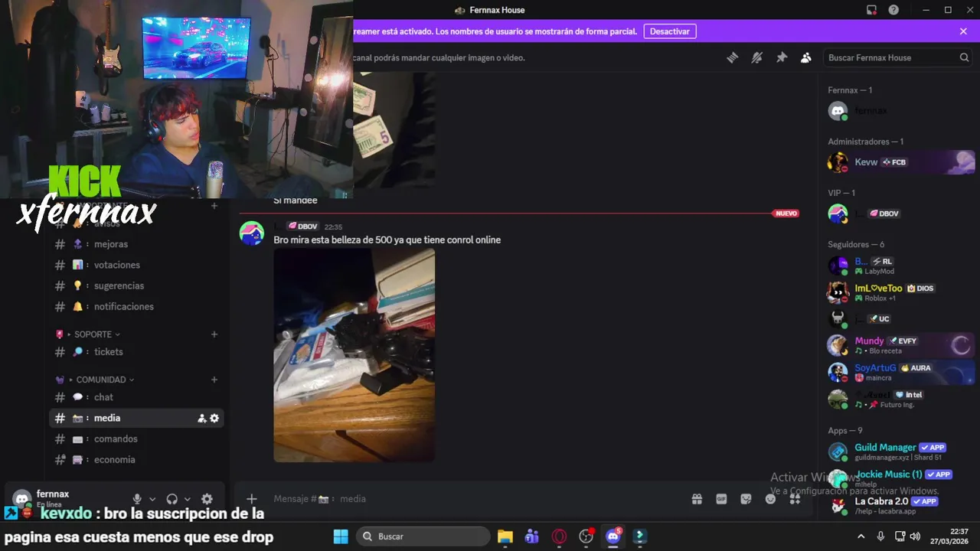980x551 pixels.
Task: Click the Discord inbox icon in title bar
Action: (x=871, y=10)
